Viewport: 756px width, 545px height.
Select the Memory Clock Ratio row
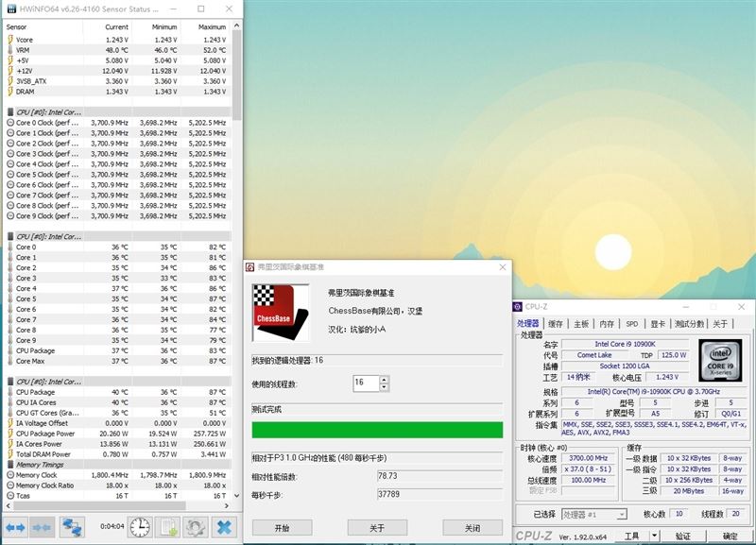pos(117,485)
